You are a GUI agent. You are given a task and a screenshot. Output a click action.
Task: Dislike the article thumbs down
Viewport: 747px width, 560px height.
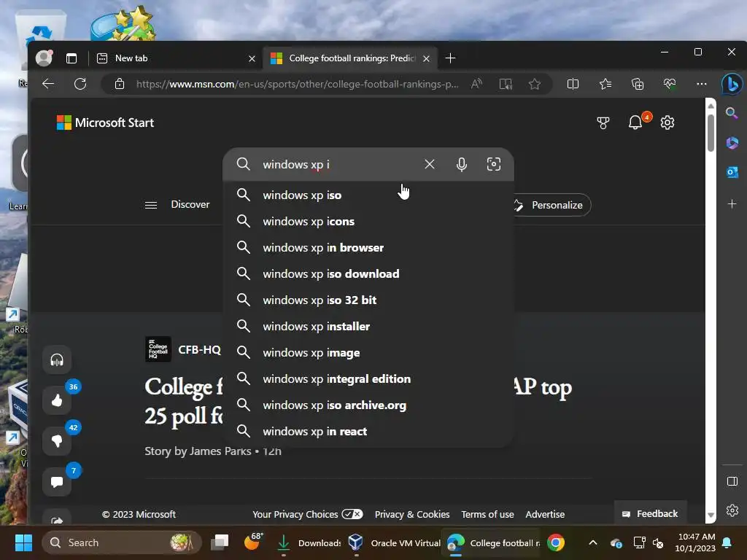(57, 441)
